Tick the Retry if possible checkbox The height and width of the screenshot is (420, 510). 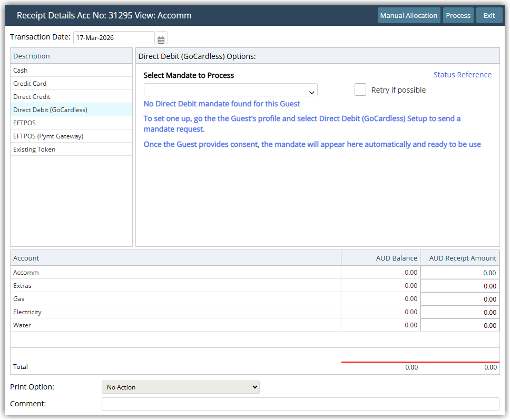pyautogui.click(x=360, y=89)
